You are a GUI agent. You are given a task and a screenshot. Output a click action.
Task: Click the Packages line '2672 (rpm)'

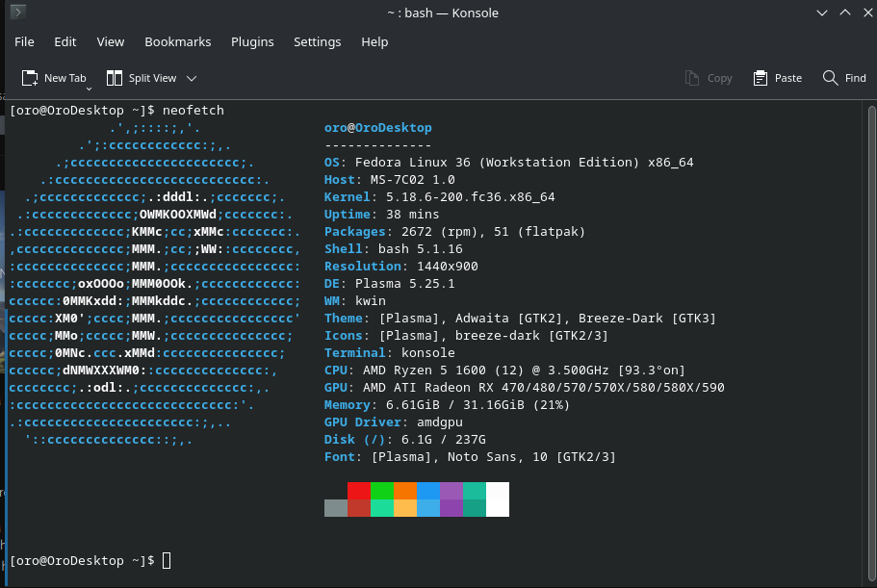pos(454,231)
